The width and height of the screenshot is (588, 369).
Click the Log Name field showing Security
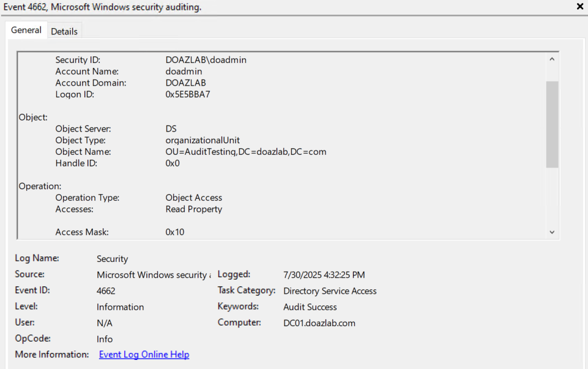pos(113,259)
